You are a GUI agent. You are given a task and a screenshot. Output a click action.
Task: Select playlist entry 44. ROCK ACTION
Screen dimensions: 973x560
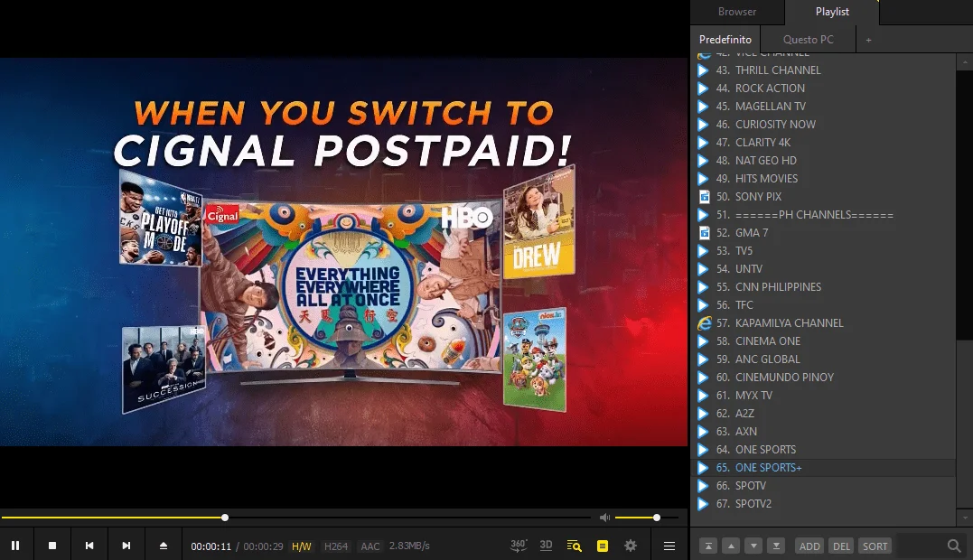pos(823,88)
